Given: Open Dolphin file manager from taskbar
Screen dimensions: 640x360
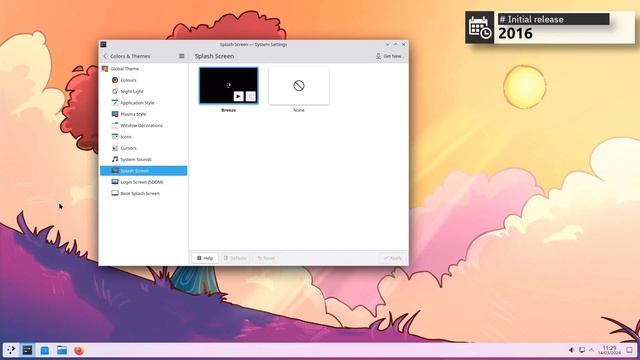Looking at the screenshot, I should [x=62, y=350].
